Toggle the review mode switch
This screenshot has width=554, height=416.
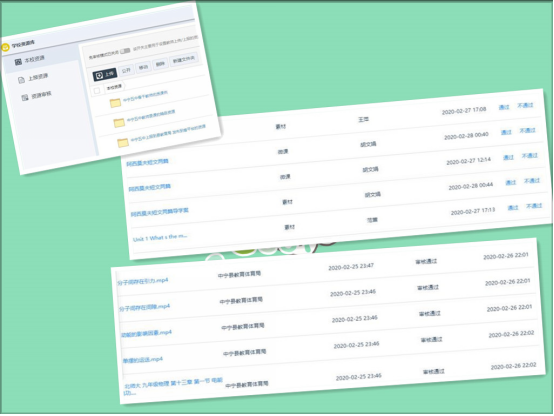(x=125, y=51)
